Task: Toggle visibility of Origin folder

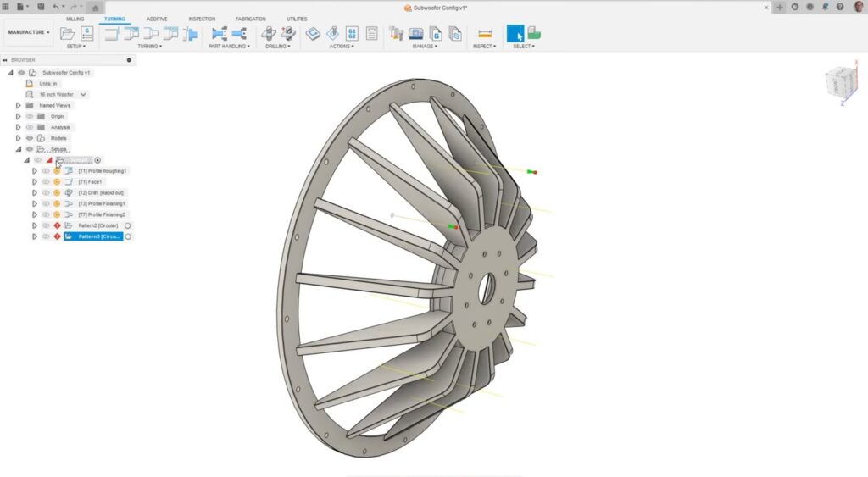Action: point(30,116)
